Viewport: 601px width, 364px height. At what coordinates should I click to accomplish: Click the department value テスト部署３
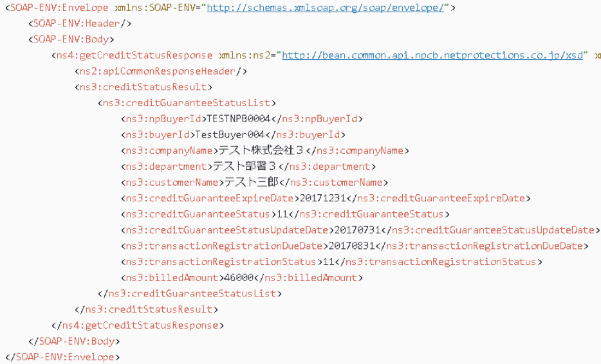click(245, 167)
